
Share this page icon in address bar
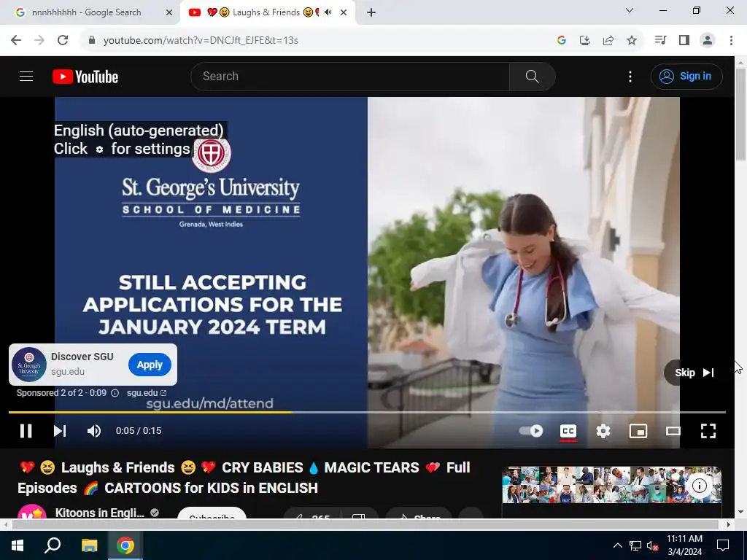[608, 41]
